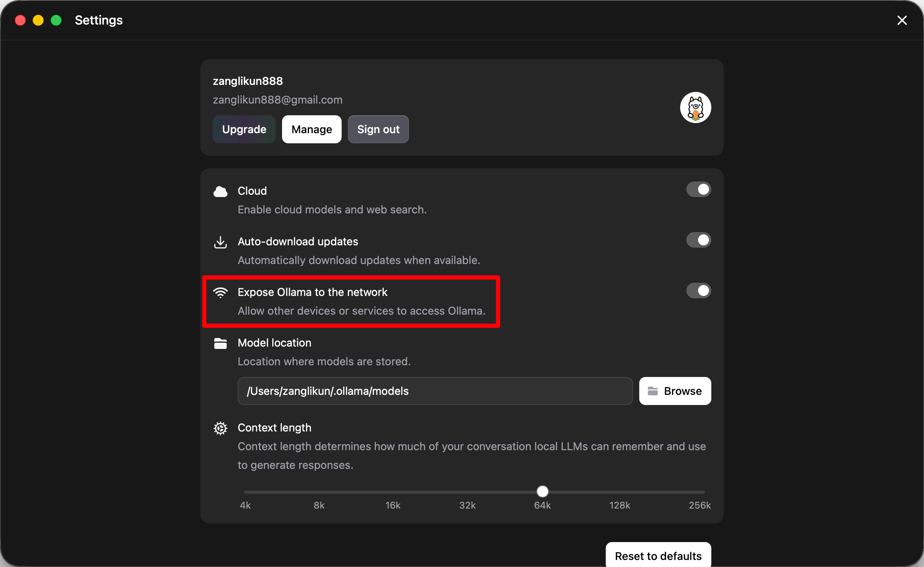Disable the Cloud toggle
Viewport: 924px width, 567px height.
(x=698, y=190)
